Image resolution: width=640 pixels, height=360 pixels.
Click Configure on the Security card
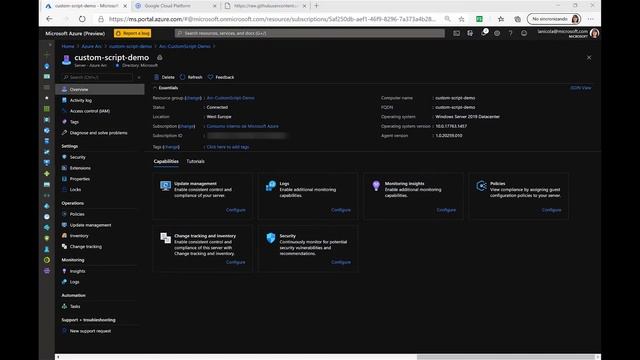click(341, 262)
